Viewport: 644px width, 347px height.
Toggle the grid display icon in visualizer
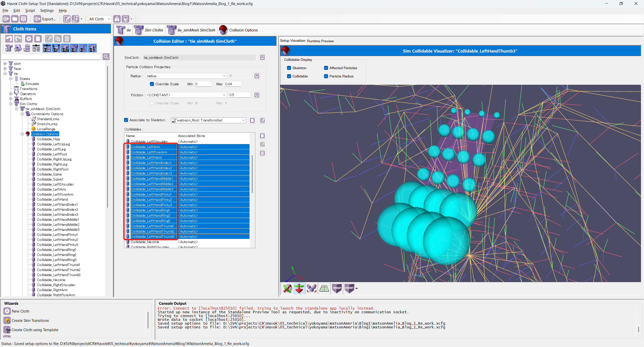(324, 288)
